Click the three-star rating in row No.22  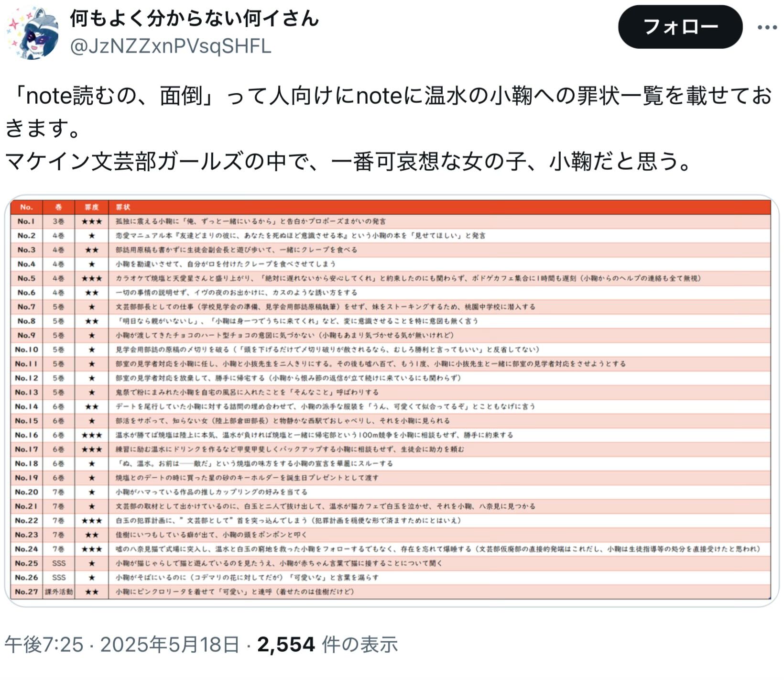[91, 520]
